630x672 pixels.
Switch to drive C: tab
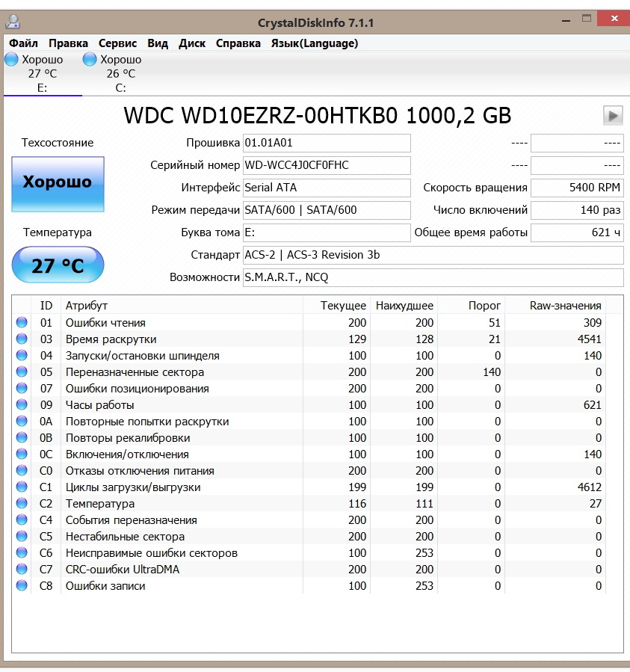121,74
